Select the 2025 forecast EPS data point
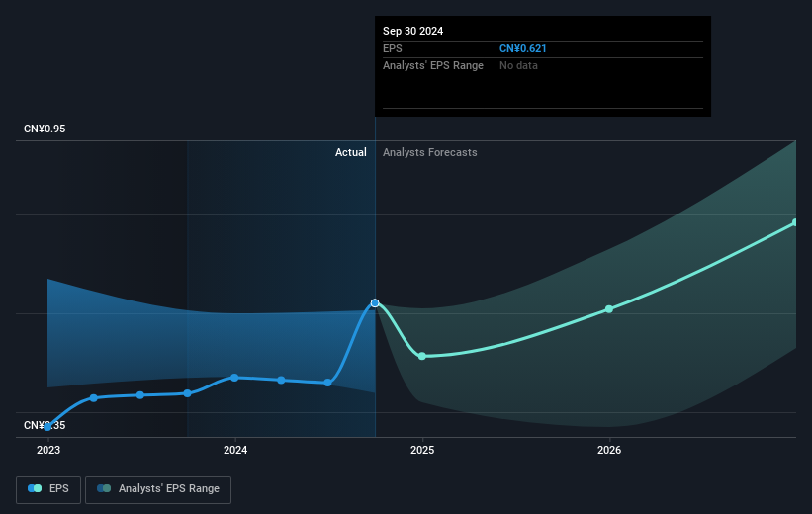Screen dimensions: 812x514 pos(422,356)
